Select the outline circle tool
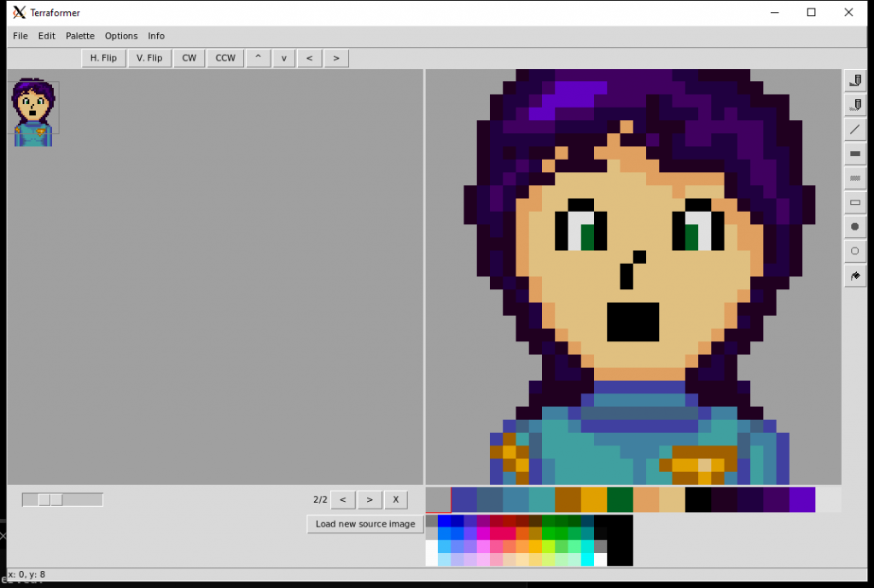Viewport: 874px width, 588px height. pyautogui.click(x=855, y=251)
